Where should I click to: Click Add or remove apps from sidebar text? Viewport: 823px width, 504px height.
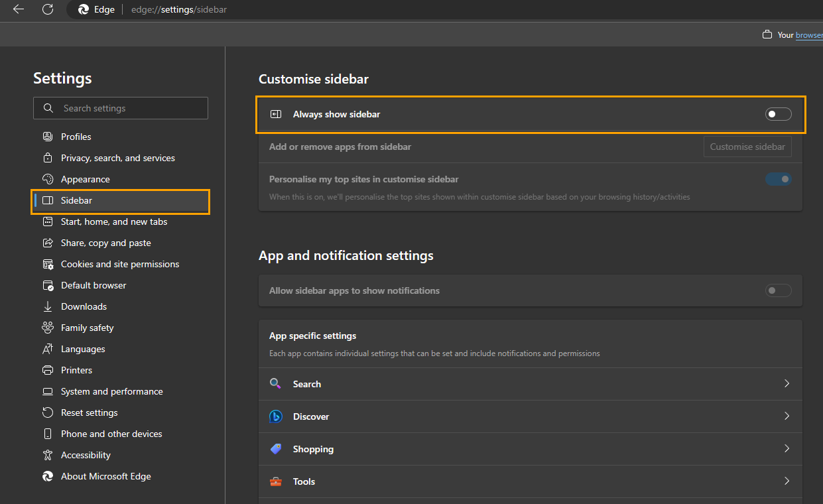[340, 147]
